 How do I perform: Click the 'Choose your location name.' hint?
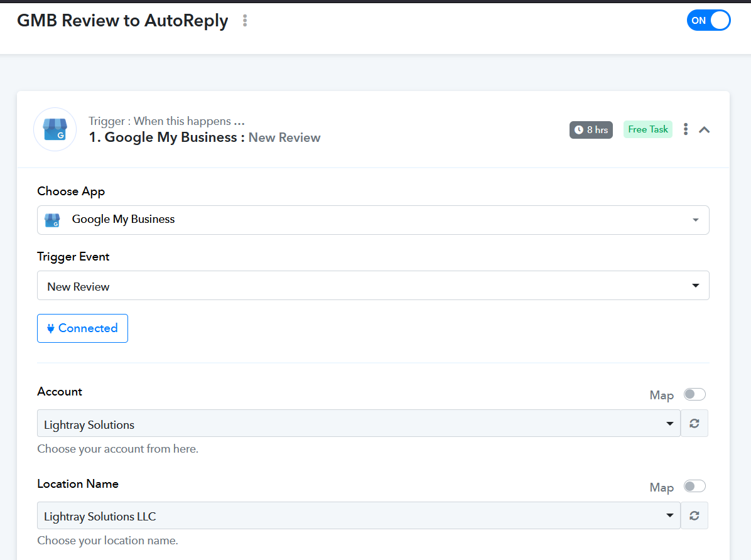click(x=108, y=541)
